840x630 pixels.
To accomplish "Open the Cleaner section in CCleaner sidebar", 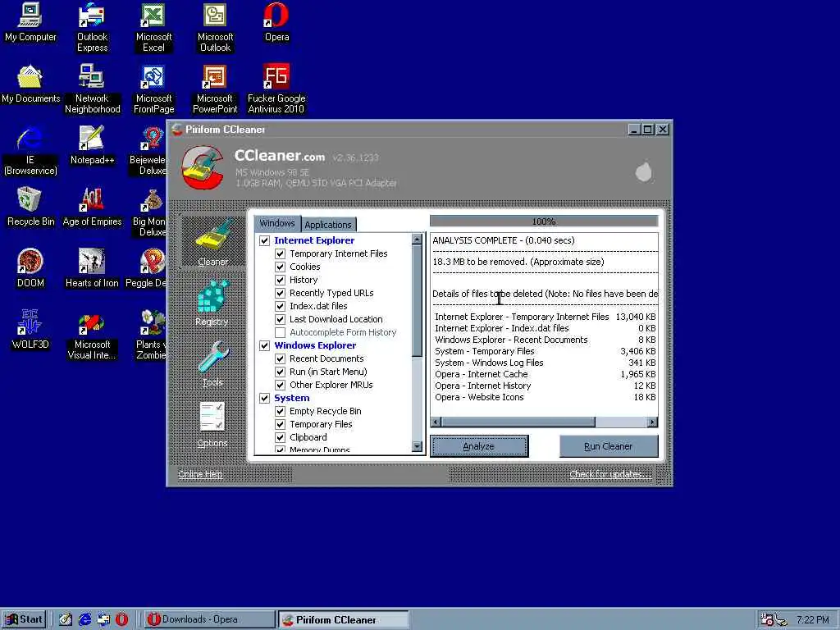I will pyautogui.click(x=212, y=242).
